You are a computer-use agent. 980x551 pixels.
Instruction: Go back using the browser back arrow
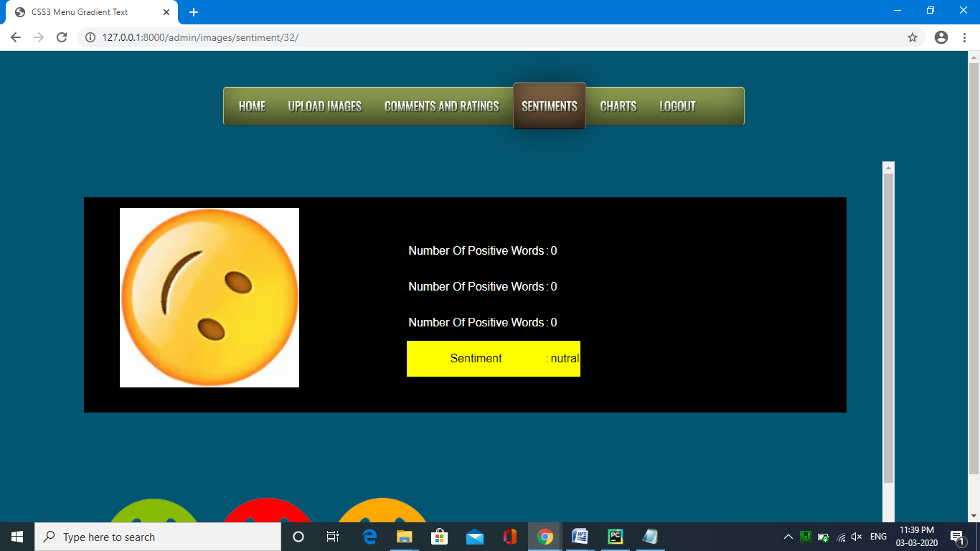coord(16,37)
